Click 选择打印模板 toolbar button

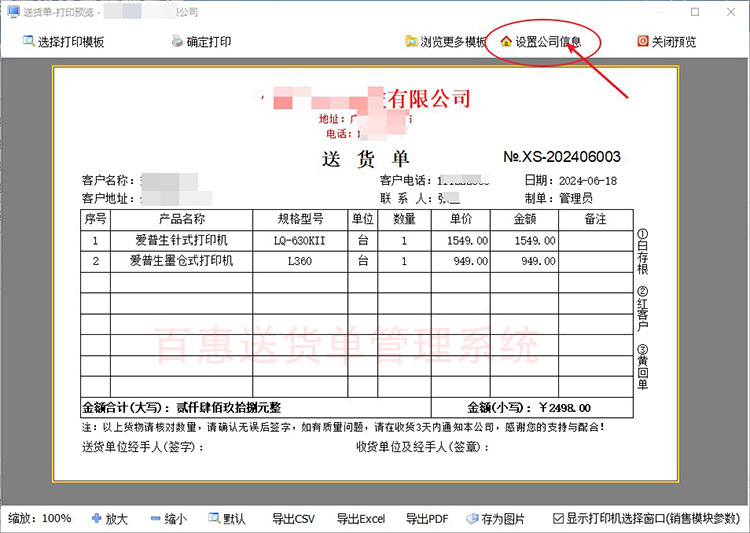tap(63, 42)
